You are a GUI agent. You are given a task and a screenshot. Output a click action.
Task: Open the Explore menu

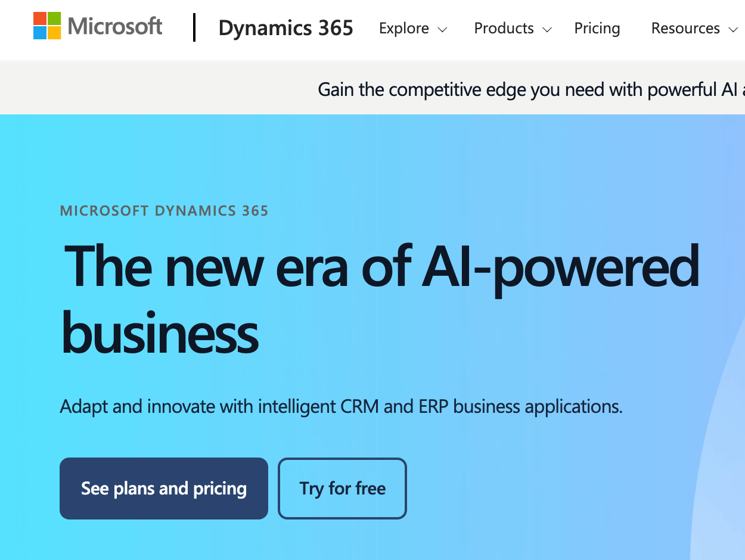coord(404,29)
